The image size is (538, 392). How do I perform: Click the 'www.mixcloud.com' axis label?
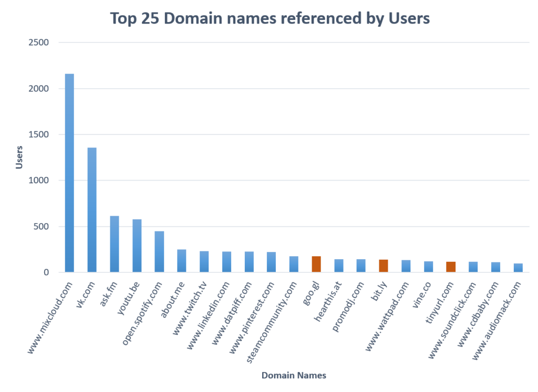tap(50, 317)
